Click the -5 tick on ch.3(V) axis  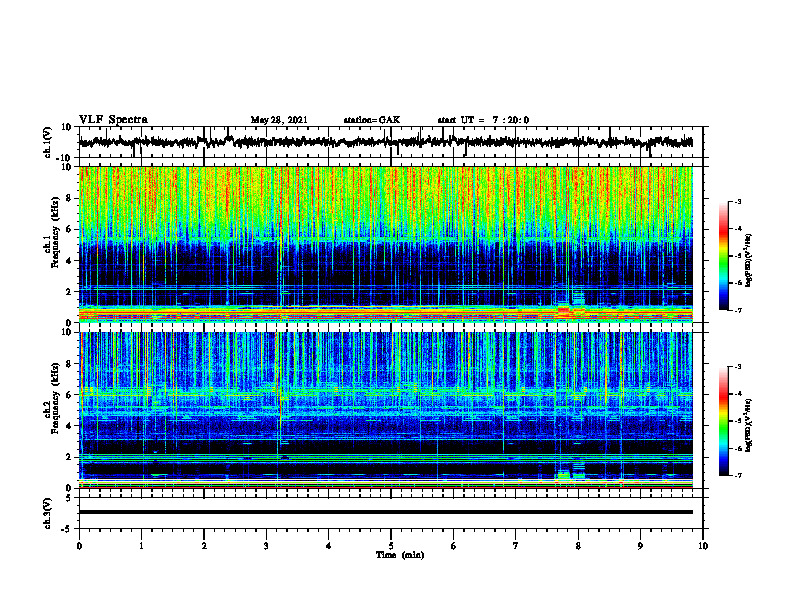(x=67, y=529)
